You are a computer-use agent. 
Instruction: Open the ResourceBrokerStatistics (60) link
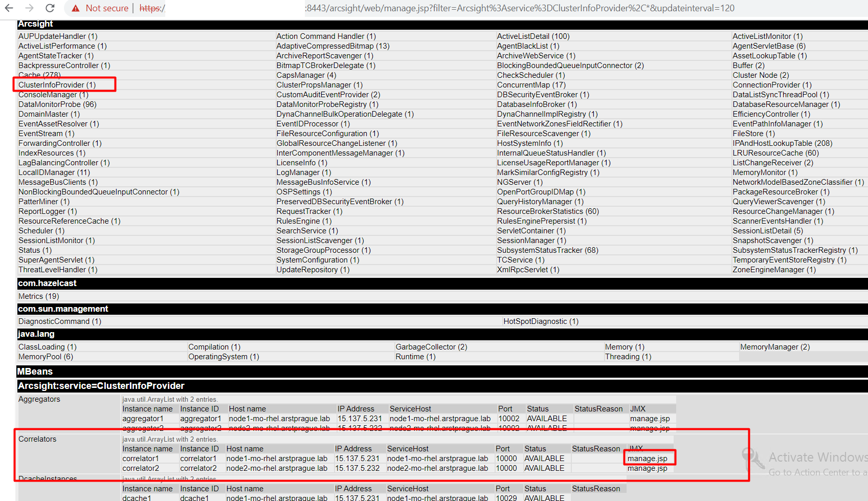click(x=548, y=211)
